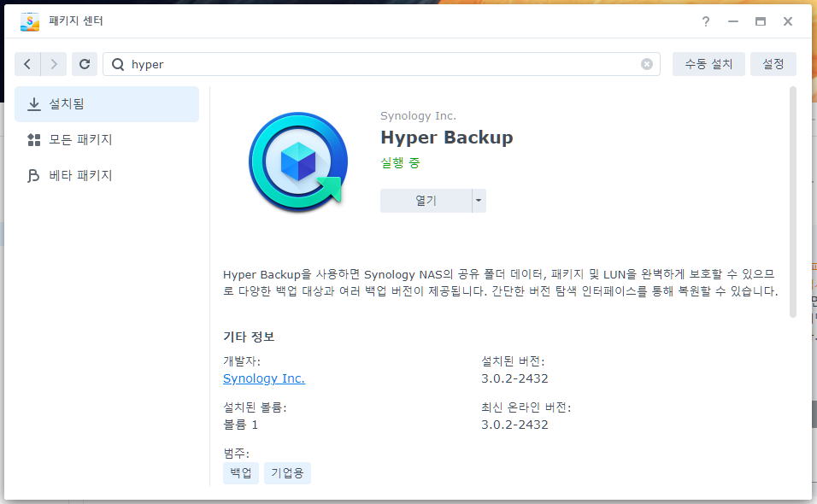Click the 기업용 category tag

coord(287,472)
